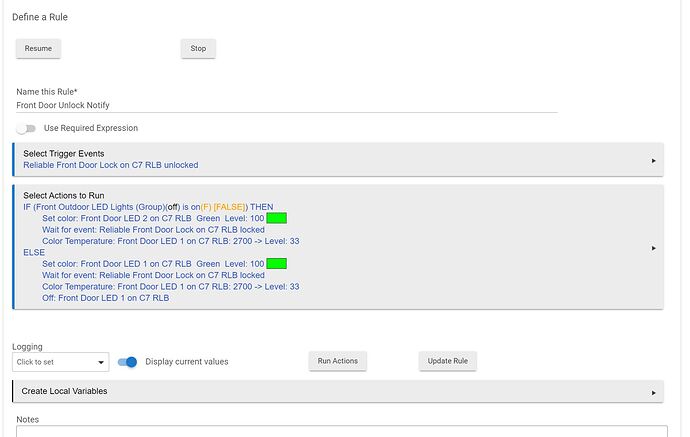Toggle the Use Required Expression switch
This screenshot has height=437, width=690.
(26, 129)
